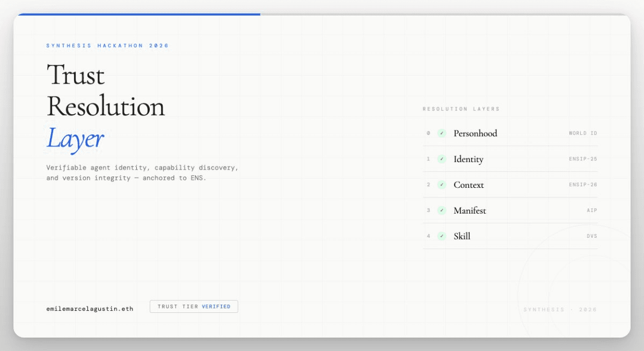Select the Manifest layer label
644x351 pixels.
470,210
